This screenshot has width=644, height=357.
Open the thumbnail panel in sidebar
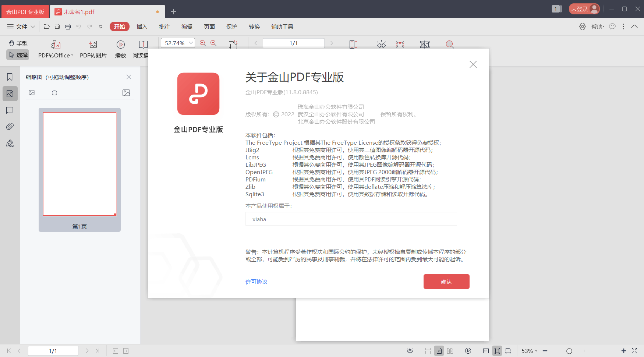[10, 93]
